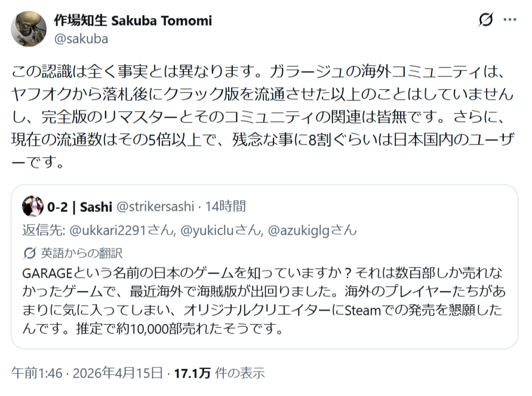
Task: Click the Sashi avatar in quoted post
Action: (33, 206)
